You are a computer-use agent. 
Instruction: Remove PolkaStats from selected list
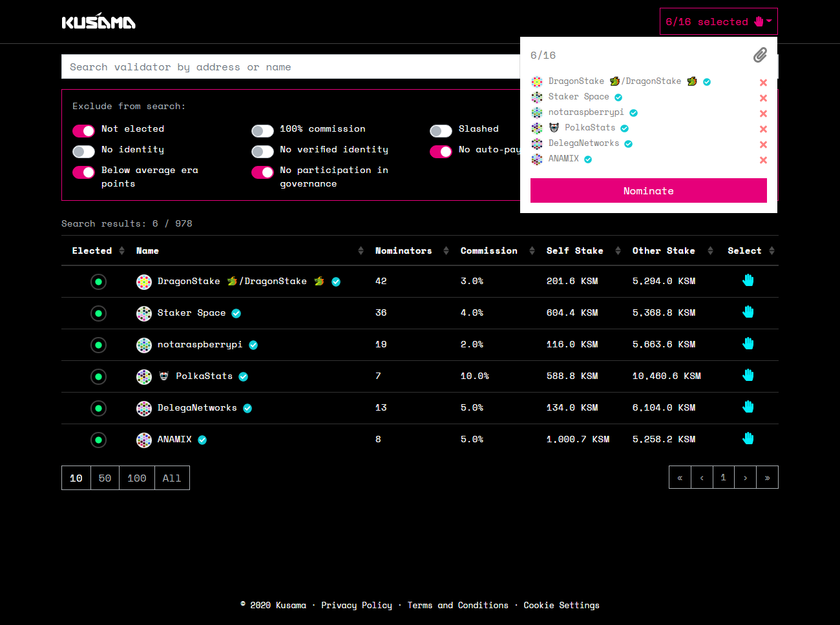click(x=763, y=128)
